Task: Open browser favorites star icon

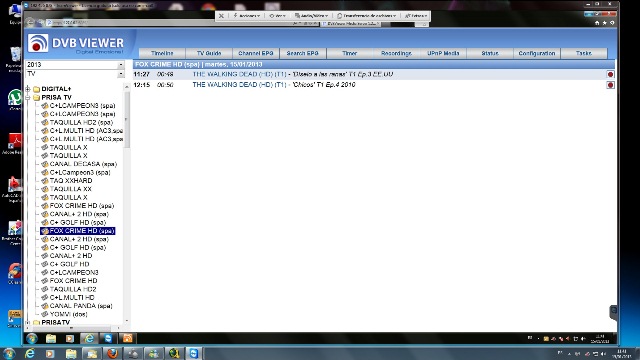Action: coord(604,23)
